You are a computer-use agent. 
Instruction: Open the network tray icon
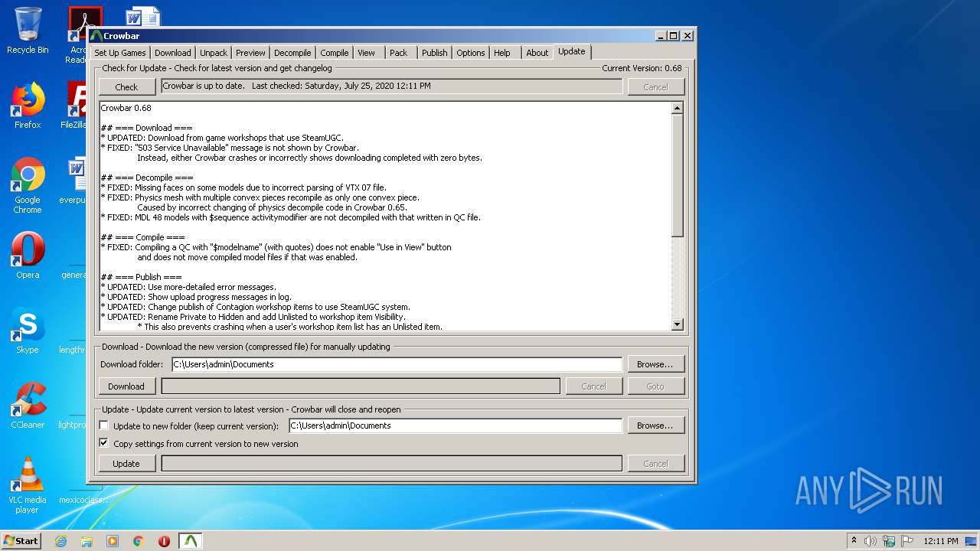tap(889, 541)
